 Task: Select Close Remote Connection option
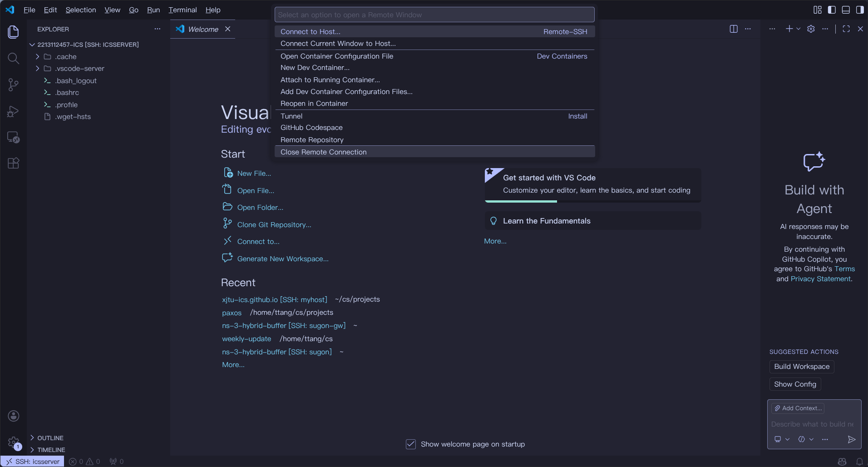323,152
